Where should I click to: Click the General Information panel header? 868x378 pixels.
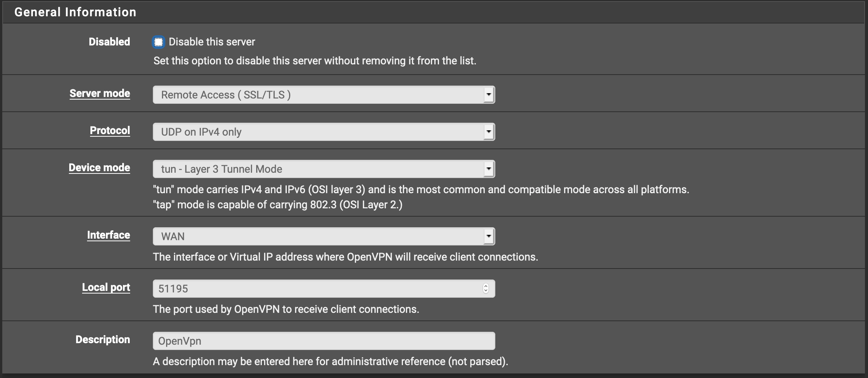(x=75, y=12)
